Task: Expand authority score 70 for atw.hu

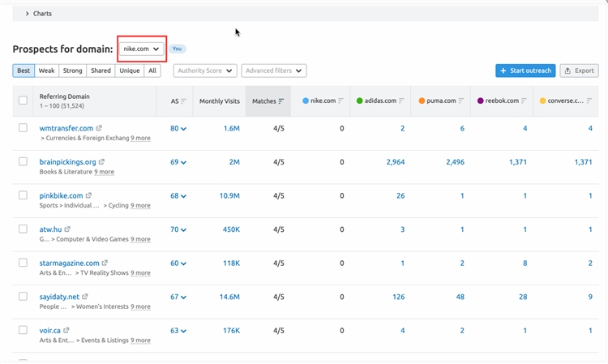Action: click(178, 229)
